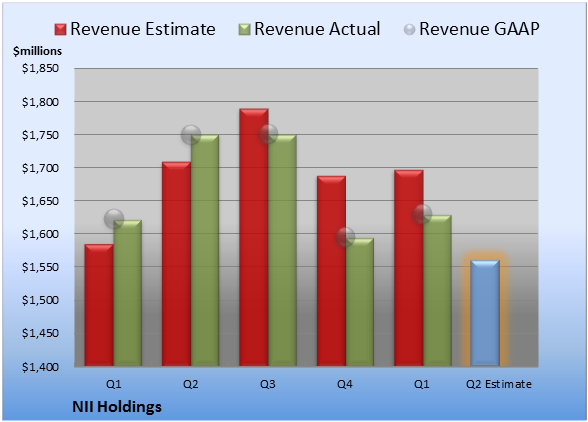Select the green actual bar for Q3
This screenshot has height=422, width=588.
pos(282,250)
